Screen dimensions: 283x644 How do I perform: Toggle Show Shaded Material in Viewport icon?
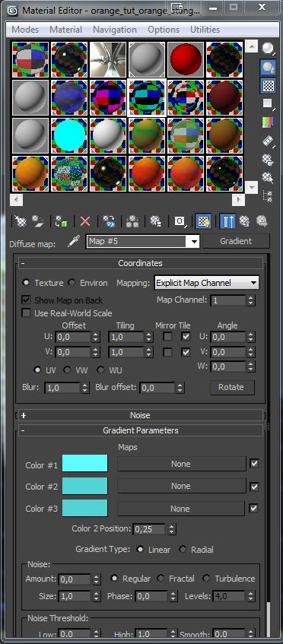click(202, 221)
